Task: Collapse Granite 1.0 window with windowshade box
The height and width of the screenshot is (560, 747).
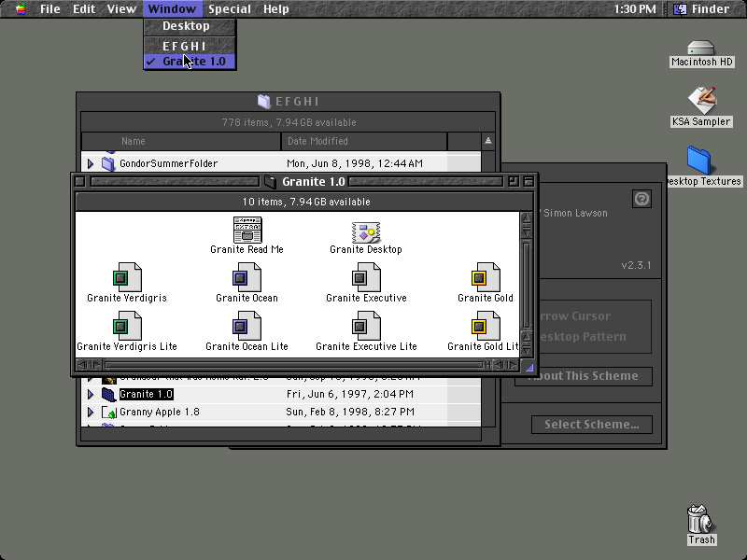Action: click(x=529, y=181)
